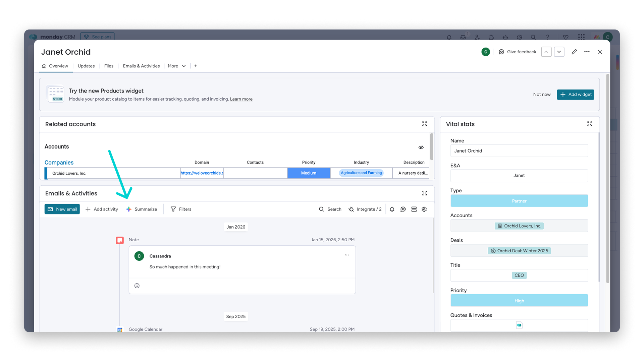Open the help question mark icon
The image size is (644, 362).
(548, 37)
